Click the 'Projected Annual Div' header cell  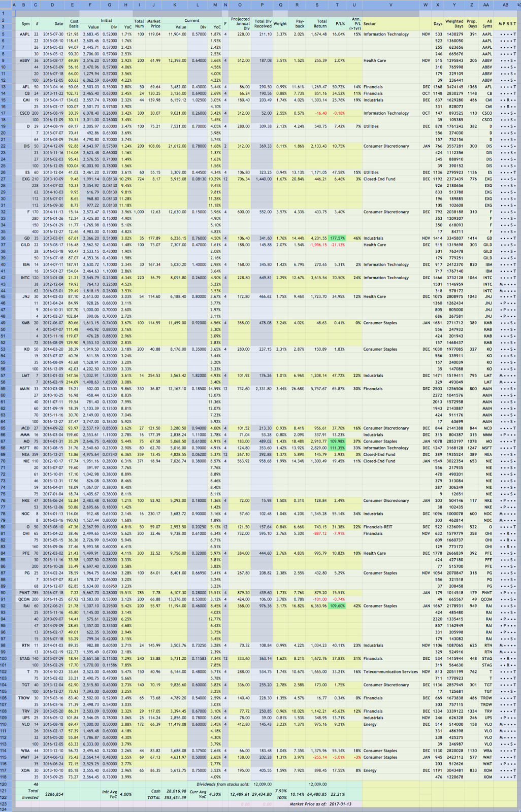tap(240, 24)
